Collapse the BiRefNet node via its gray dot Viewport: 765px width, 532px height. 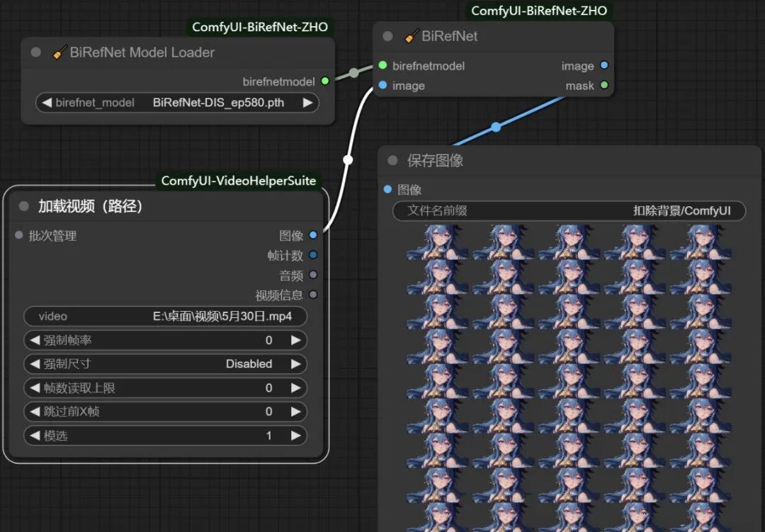[x=388, y=36]
